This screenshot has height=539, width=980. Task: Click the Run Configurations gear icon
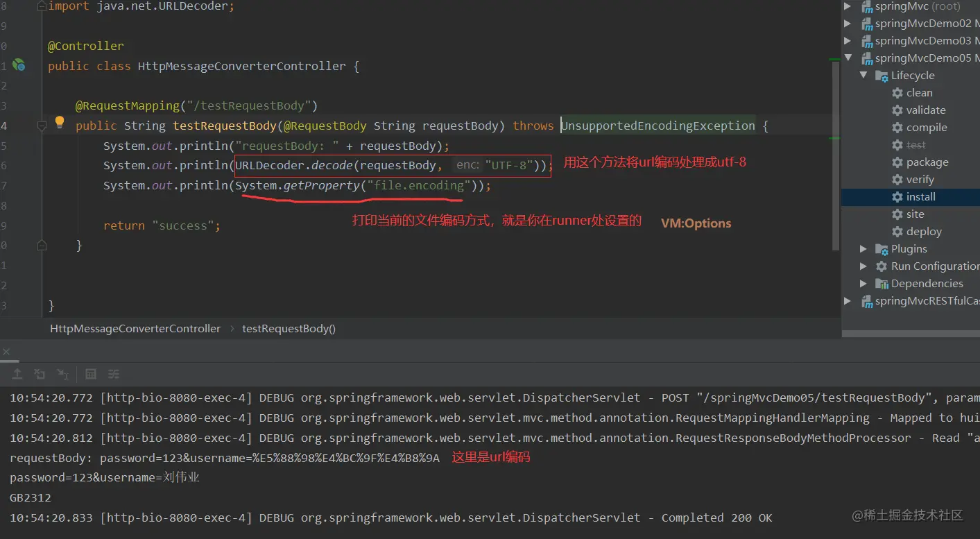(x=882, y=266)
